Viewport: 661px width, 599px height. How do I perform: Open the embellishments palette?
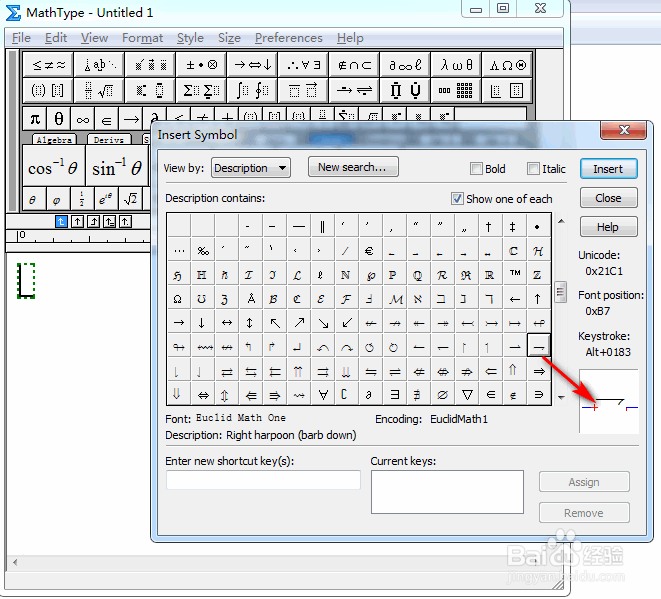tap(150, 65)
